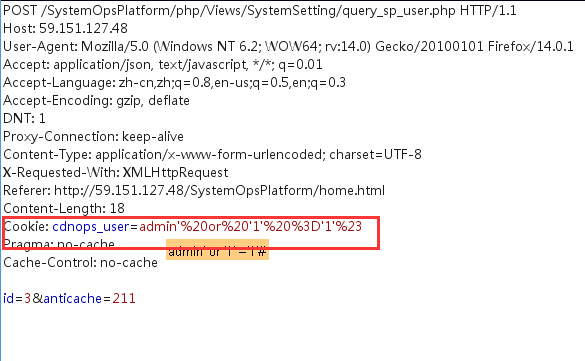Click the Pragma: no-cache header line
Screen dimensions: 585x361
point(59,244)
